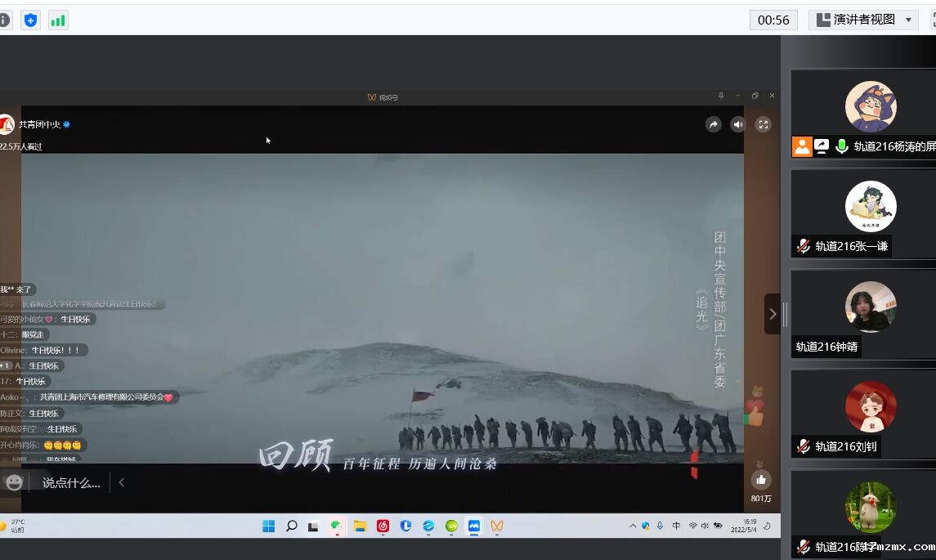Select 轨道216杨涛 presenter avatar
Viewport: 936px width, 560px height.
[871, 106]
